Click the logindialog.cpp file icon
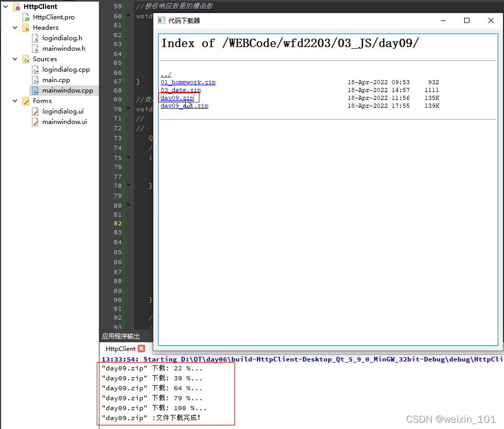504x429 pixels. click(36, 70)
